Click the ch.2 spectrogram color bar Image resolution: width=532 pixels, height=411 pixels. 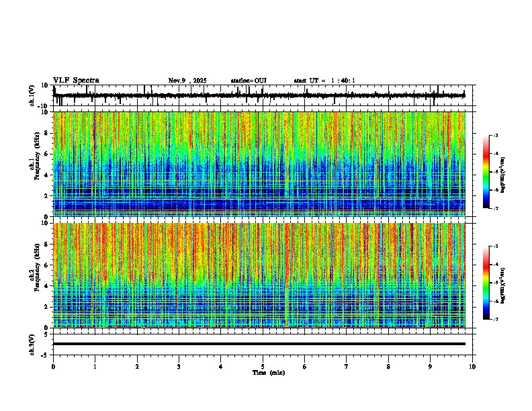coord(486,283)
